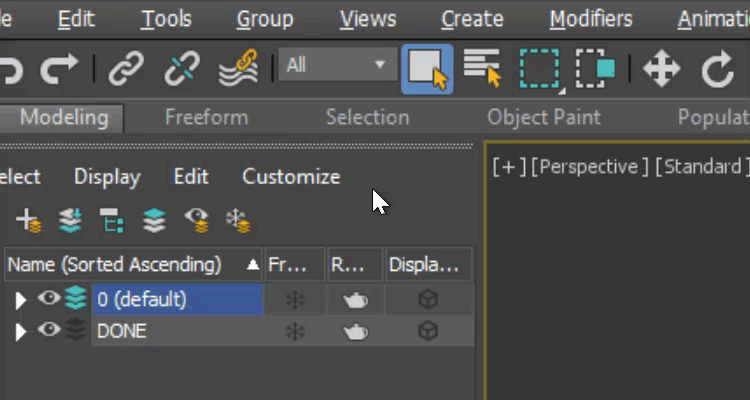
Task: Open the selection filter All dropdown
Action: point(336,66)
